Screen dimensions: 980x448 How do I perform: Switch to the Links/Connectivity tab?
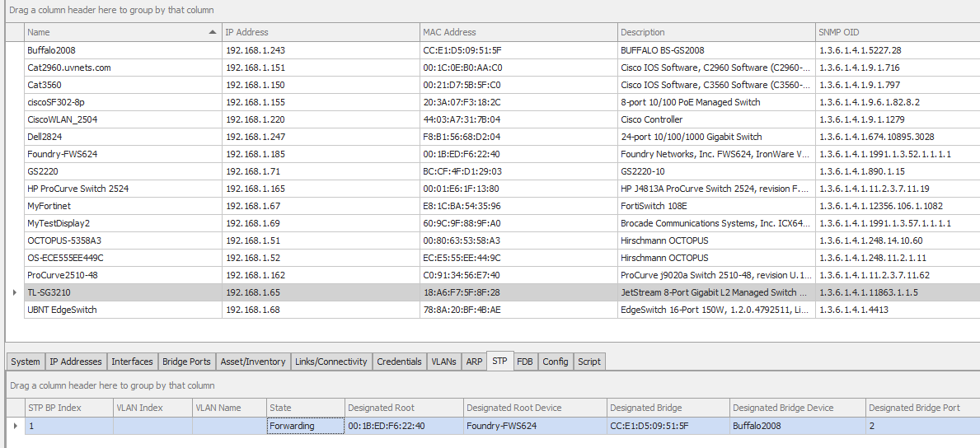pyautogui.click(x=331, y=362)
